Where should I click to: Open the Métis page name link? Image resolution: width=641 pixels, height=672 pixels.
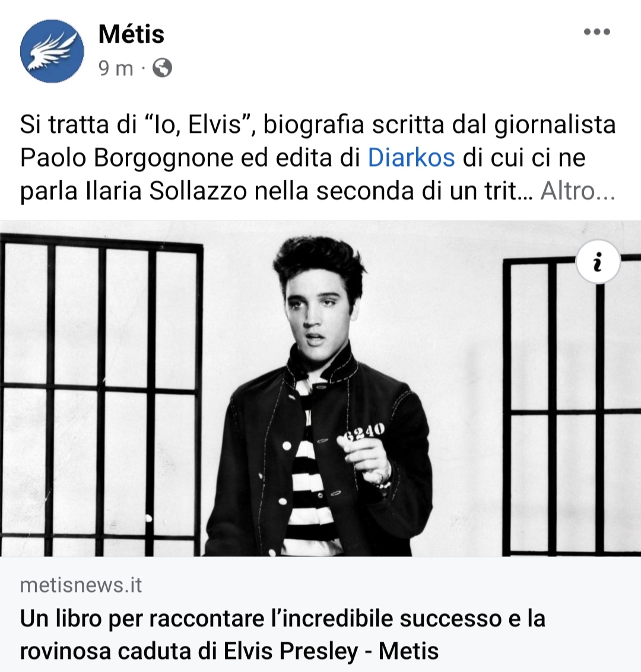131,34
